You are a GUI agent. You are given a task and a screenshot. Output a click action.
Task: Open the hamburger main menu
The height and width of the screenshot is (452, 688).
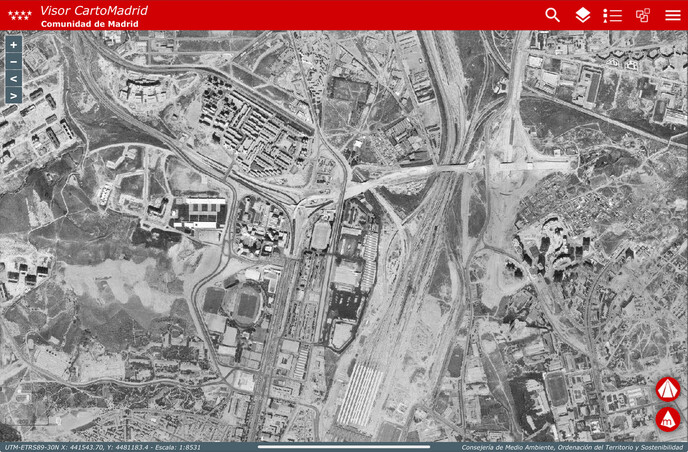click(672, 15)
